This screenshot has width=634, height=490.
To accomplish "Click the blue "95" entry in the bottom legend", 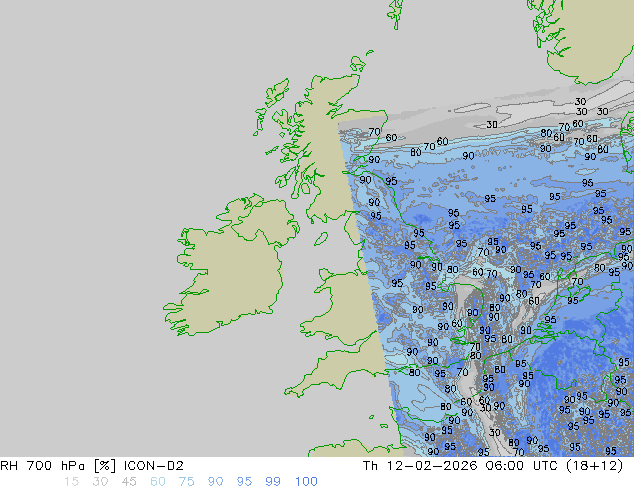I will coord(244,482).
